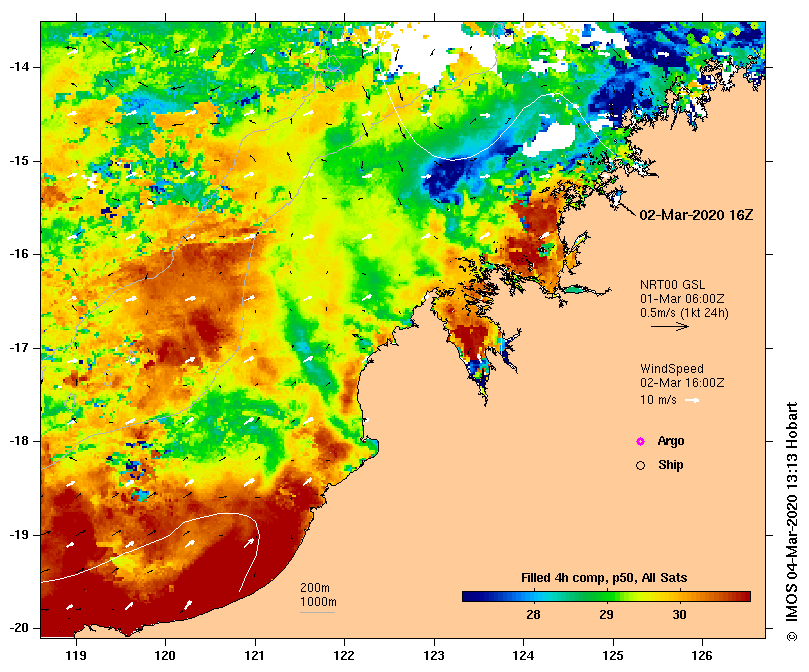809x672 pixels.
Task: Click the 28 color scale tick label
Action: coord(533,615)
